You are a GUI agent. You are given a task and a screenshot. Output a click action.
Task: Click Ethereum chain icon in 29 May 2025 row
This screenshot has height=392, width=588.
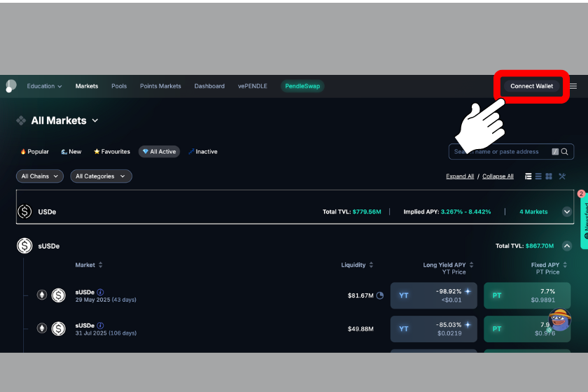click(x=41, y=295)
